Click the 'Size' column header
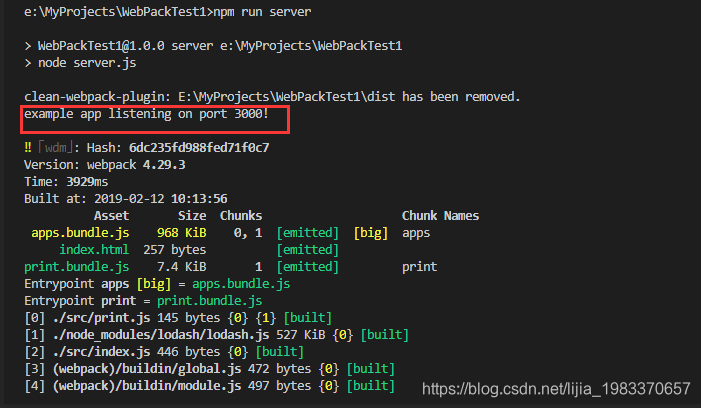 [x=192, y=216]
